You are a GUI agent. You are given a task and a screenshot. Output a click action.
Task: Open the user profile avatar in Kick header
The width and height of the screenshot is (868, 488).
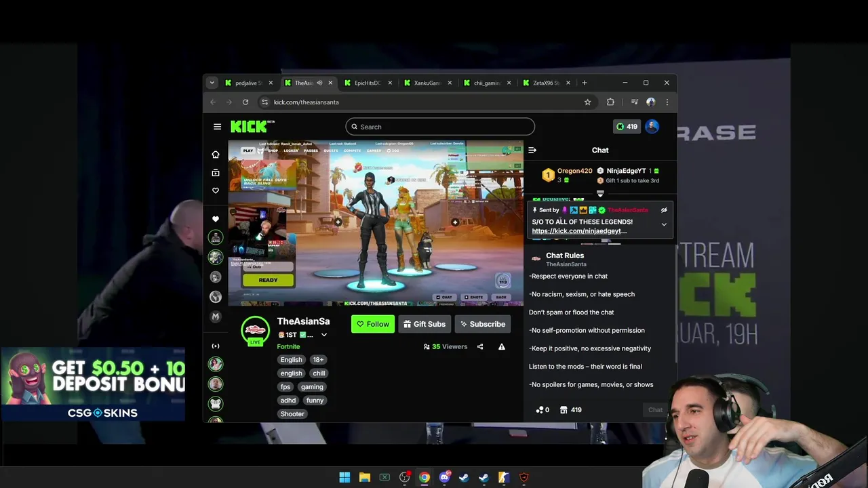652,126
